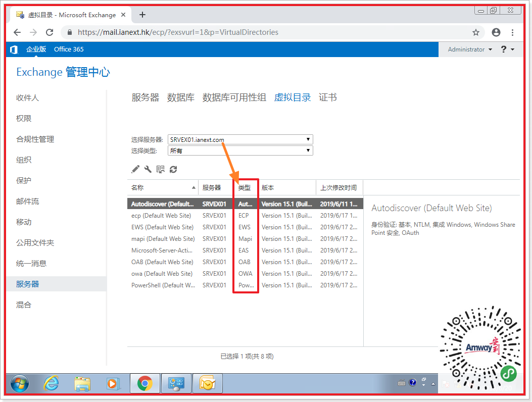Click the configure external access domain icon
The width and height of the screenshot is (532, 402).
coord(161,169)
